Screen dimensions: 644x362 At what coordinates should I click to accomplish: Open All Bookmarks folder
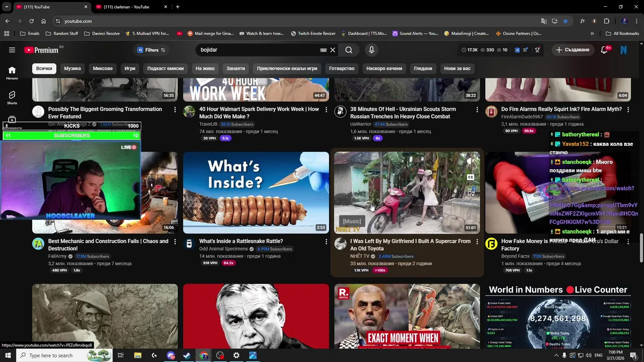(622, 33)
